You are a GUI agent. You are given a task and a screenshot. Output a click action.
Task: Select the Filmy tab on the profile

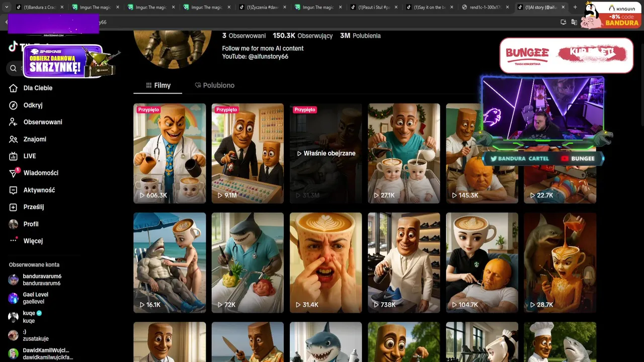pos(158,85)
